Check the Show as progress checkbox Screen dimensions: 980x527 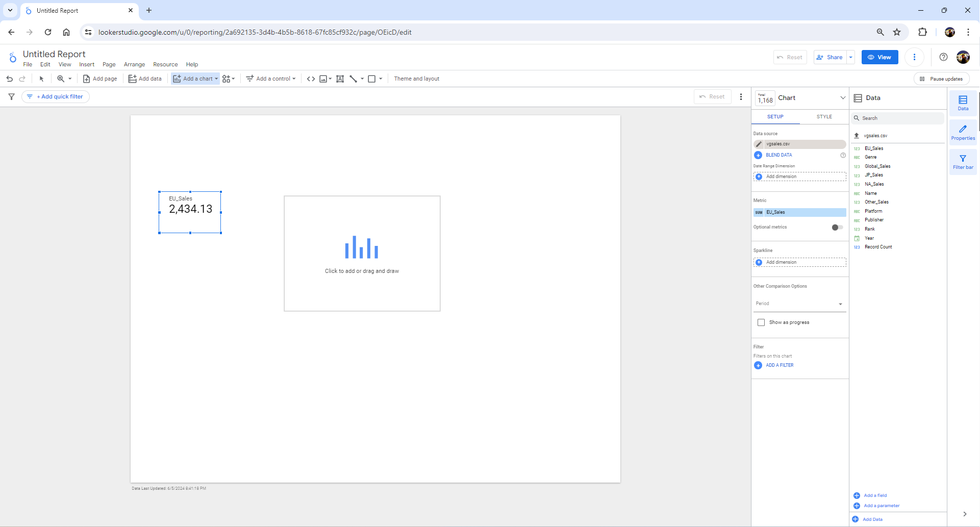(761, 322)
